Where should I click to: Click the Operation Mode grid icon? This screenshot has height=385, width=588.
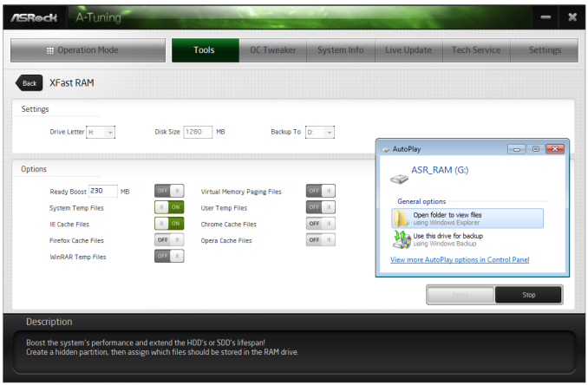[50, 50]
